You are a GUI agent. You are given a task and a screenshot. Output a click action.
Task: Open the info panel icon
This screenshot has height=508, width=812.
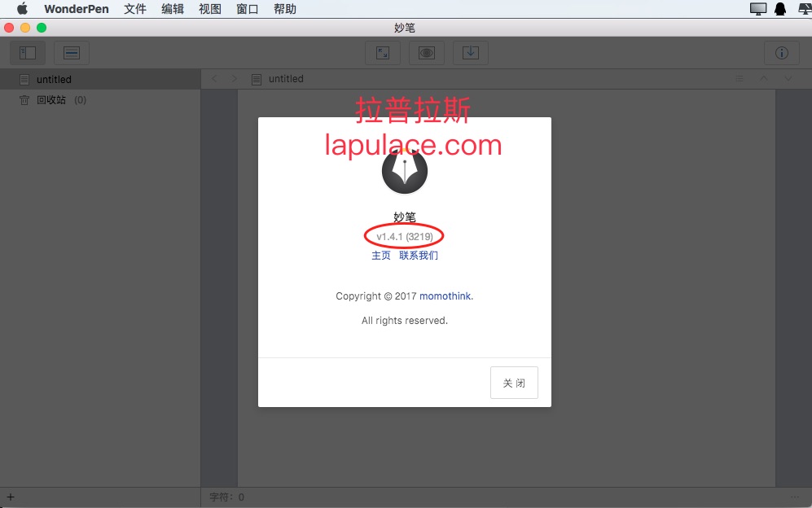click(781, 53)
